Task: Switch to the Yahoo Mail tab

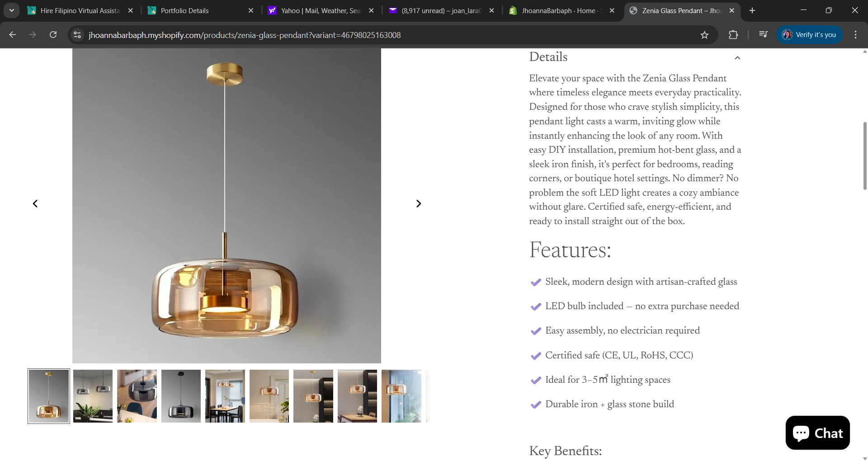Action: click(x=316, y=10)
